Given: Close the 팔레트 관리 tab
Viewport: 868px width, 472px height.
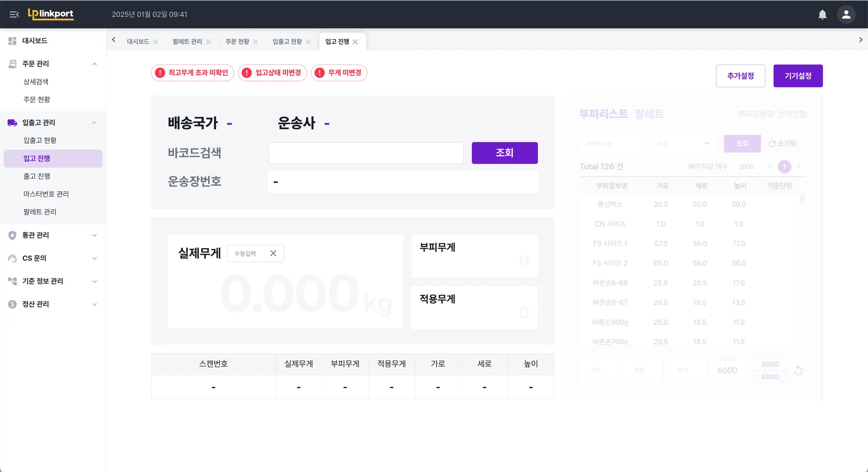Looking at the screenshot, I should coord(209,42).
